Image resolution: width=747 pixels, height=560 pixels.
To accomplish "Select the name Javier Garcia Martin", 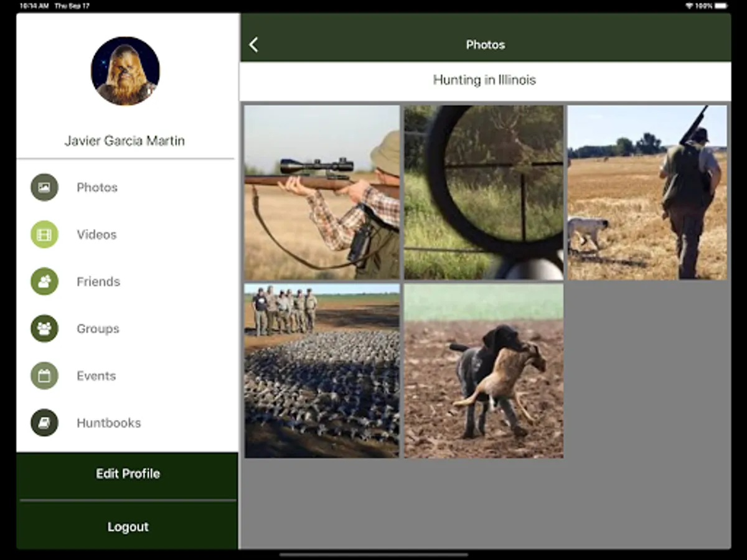I will (x=125, y=141).
